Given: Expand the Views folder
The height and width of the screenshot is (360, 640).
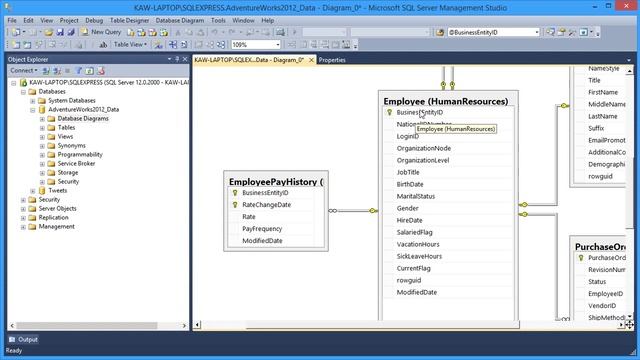Looking at the screenshot, I should pos(42,137).
